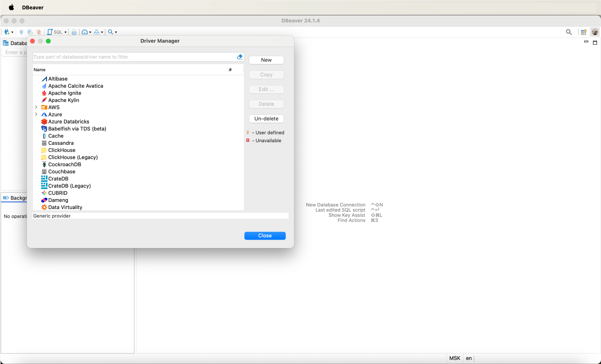Click the reconnect plug icon in the toolbar
This screenshot has width=601, height=364.
click(x=30, y=32)
